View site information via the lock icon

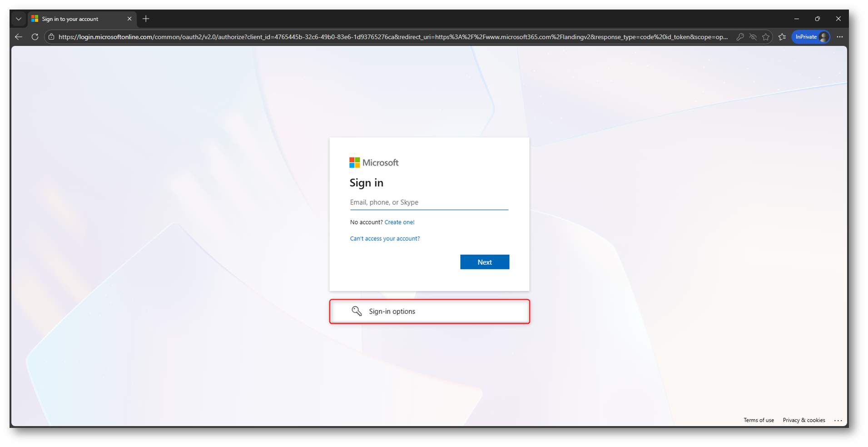pyautogui.click(x=51, y=37)
